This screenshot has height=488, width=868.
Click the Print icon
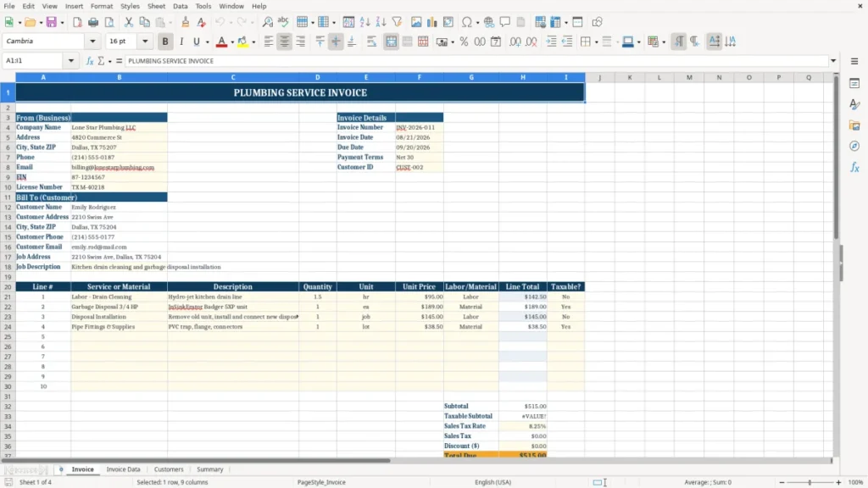(93, 22)
